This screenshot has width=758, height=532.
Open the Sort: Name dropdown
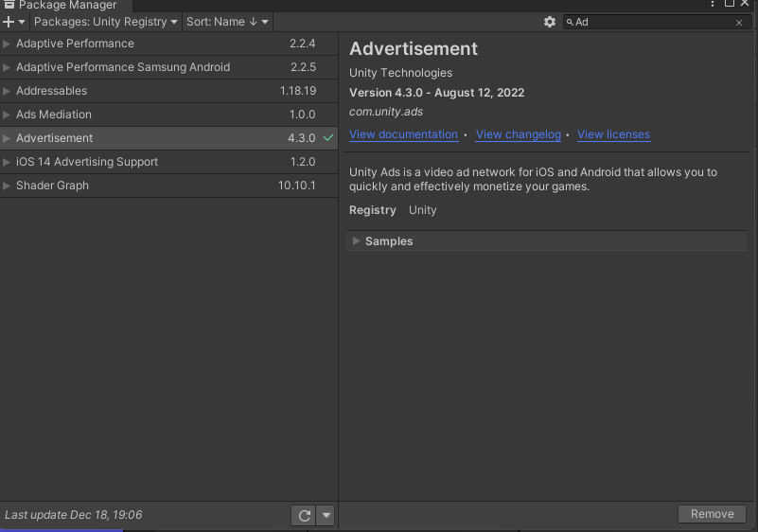tap(227, 22)
